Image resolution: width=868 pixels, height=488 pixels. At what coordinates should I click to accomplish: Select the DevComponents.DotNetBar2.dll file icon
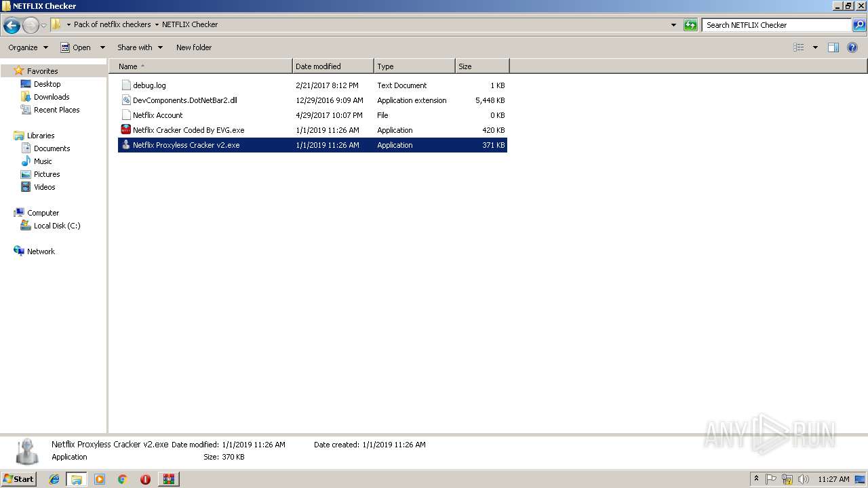pyautogui.click(x=125, y=100)
